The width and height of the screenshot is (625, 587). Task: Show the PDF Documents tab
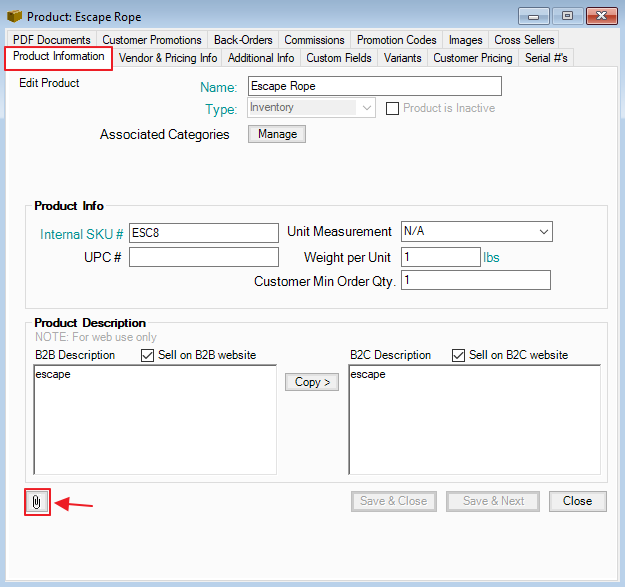52,40
